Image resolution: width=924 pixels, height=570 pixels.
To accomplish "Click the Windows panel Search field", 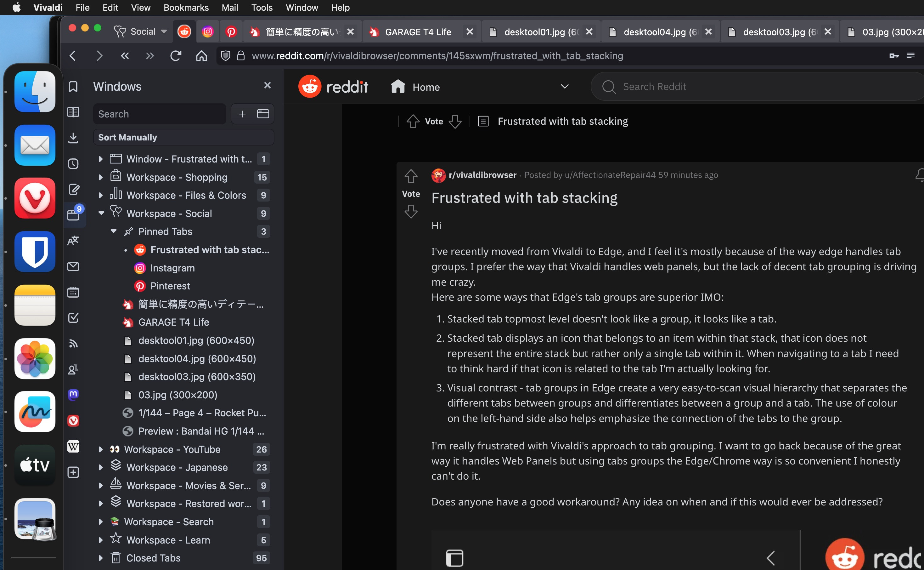I will click(x=159, y=114).
